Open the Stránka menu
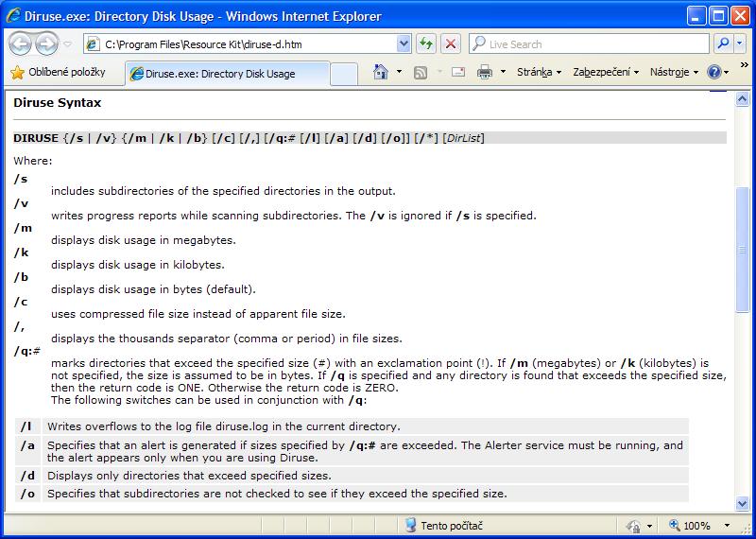This screenshot has height=539, width=756. (x=539, y=73)
